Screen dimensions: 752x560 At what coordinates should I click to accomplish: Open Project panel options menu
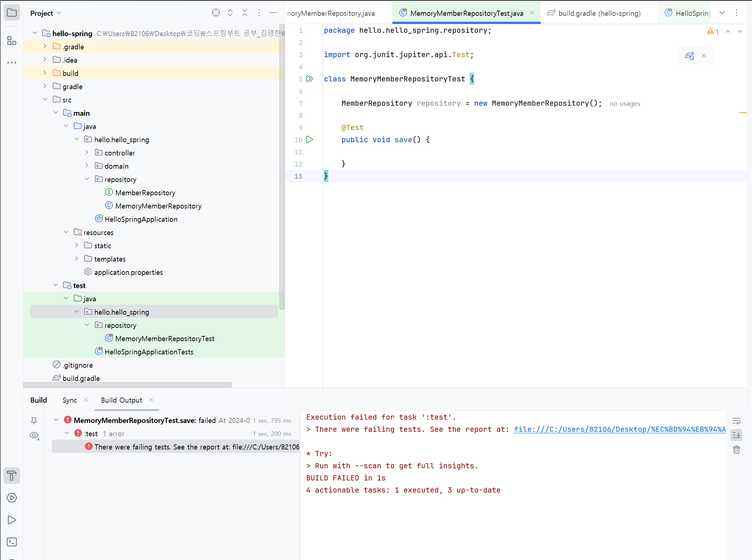[x=259, y=13]
